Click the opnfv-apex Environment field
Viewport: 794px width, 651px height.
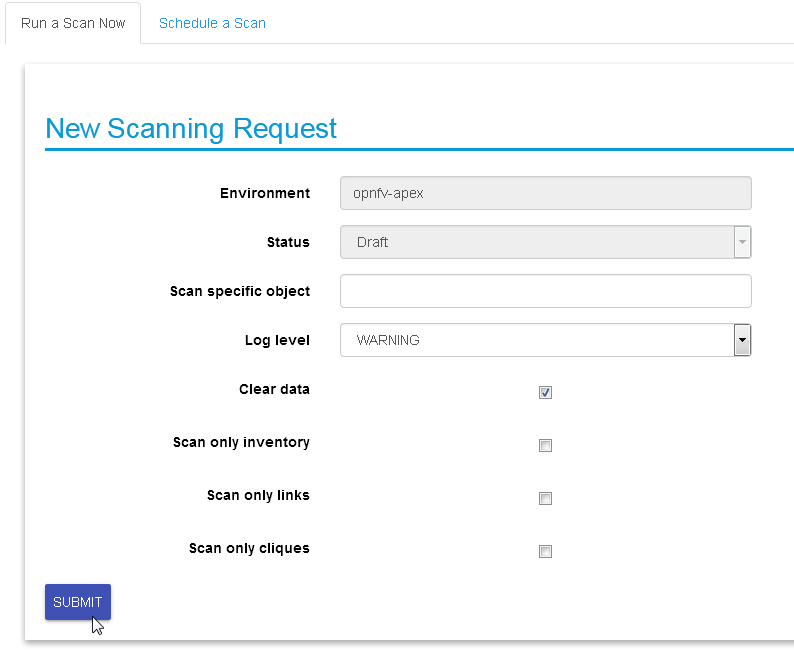tap(545, 193)
